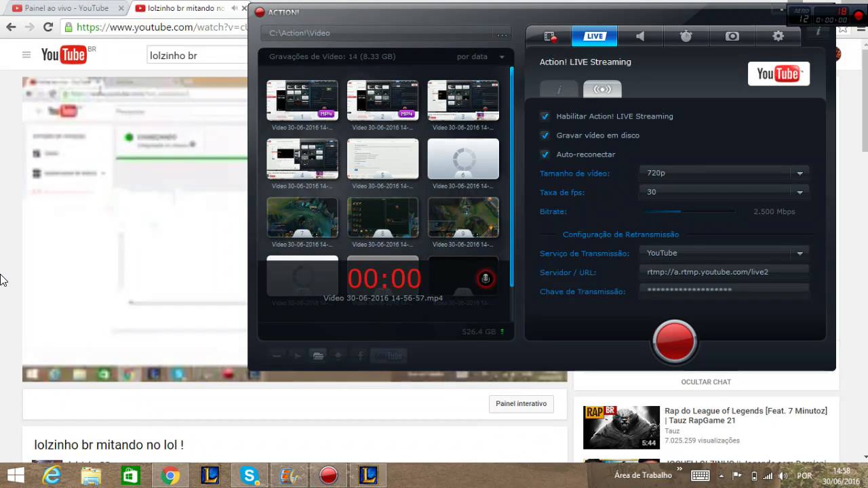Click the play recording icon
Viewport: 868px width, 488px height.
(297, 355)
